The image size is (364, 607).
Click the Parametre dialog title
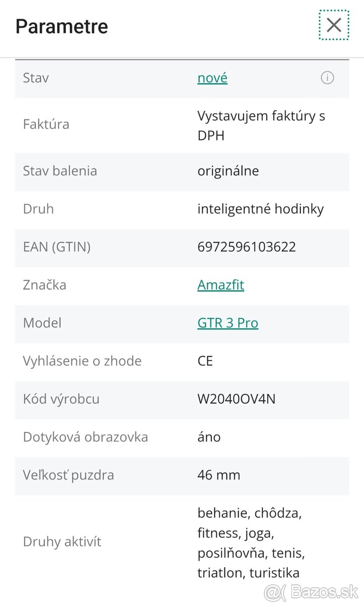(62, 26)
